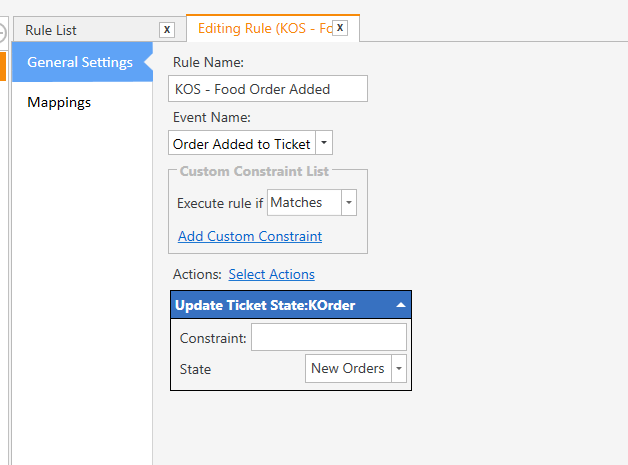Click the Add Custom Constraint link

[x=250, y=236]
